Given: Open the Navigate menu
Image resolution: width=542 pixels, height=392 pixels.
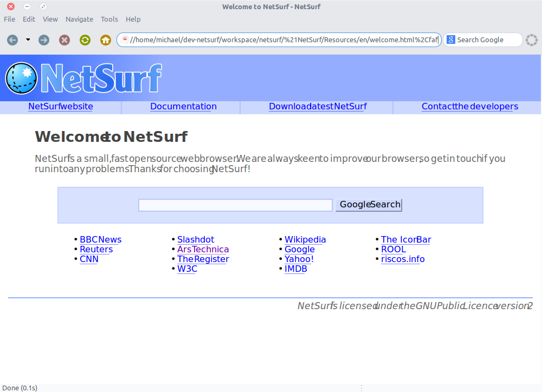Looking at the screenshot, I should click(x=79, y=19).
